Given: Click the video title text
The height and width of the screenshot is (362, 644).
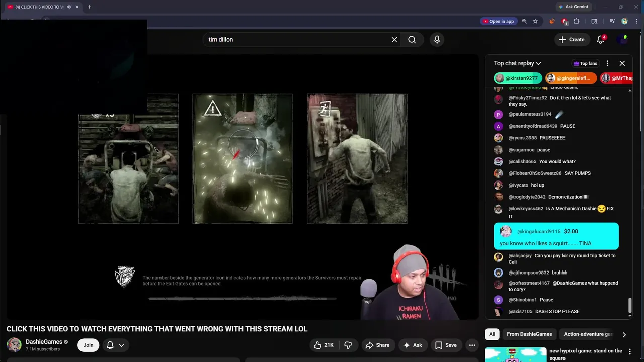Looking at the screenshot, I should tap(157, 329).
